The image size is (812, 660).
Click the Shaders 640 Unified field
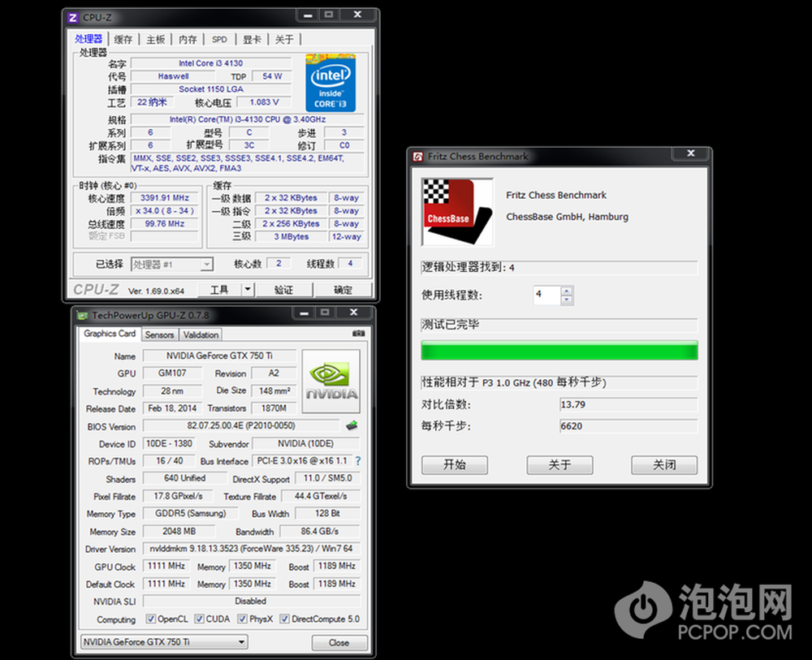coord(184,478)
